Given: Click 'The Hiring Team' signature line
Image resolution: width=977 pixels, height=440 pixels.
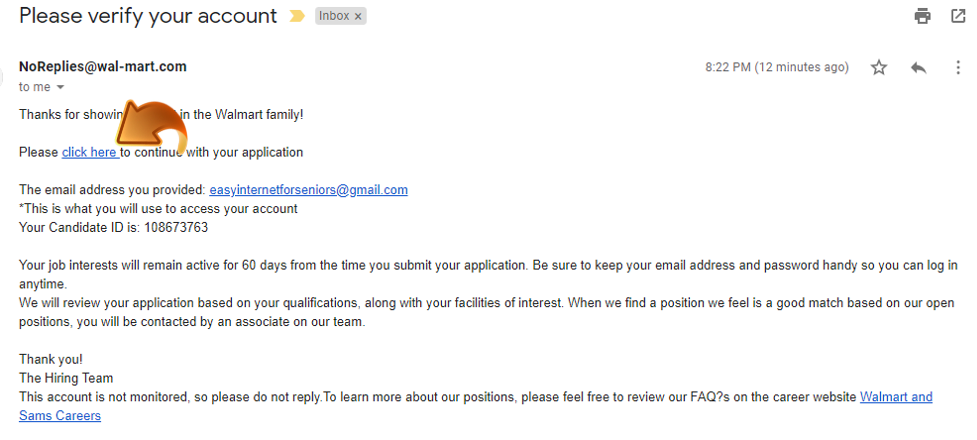Looking at the screenshot, I should coord(66,378).
